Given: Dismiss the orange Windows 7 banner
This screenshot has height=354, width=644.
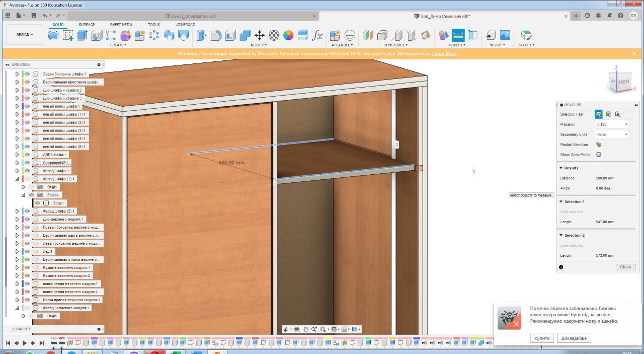Looking at the screenshot, I should pos(634,53).
